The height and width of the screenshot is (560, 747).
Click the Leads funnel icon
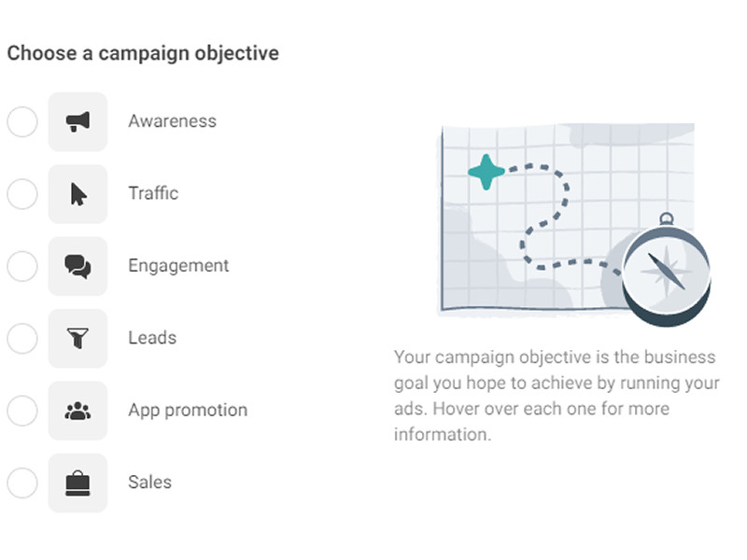tap(78, 339)
